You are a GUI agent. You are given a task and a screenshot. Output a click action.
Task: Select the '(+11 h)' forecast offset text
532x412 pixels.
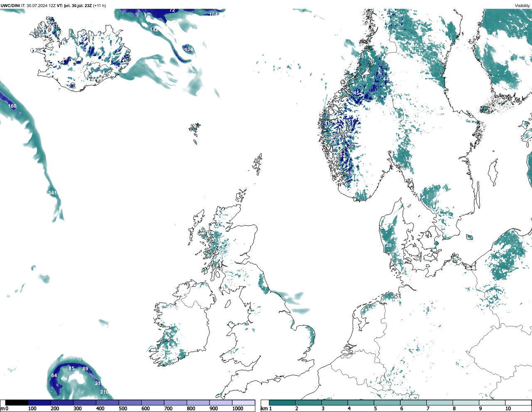pos(99,6)
